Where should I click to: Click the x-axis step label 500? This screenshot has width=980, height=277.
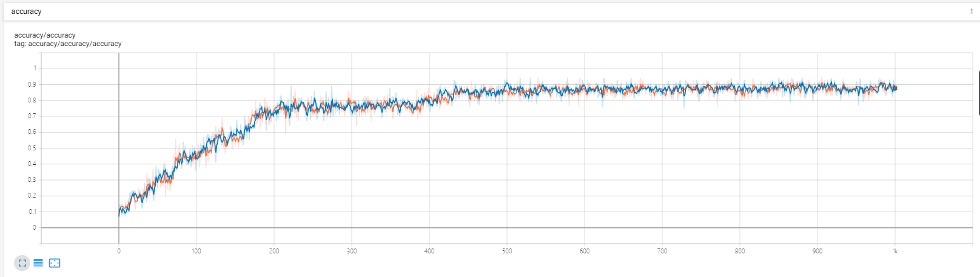pos(507,251)
